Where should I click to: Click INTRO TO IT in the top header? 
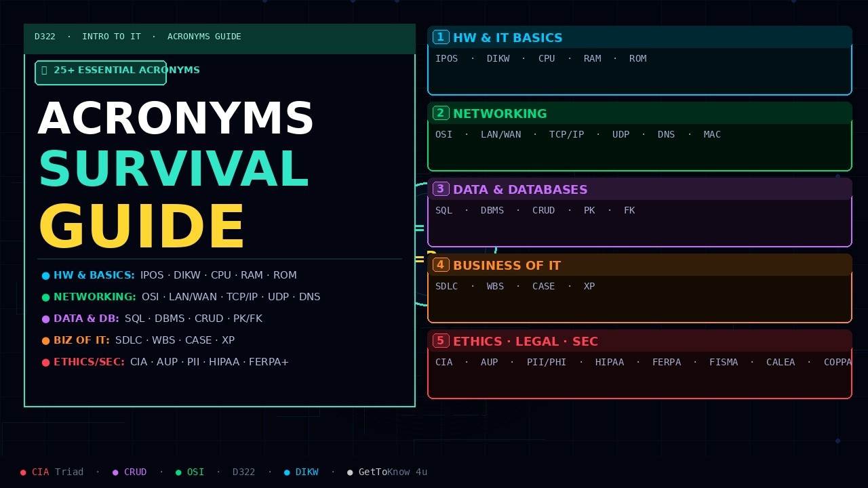pos(111,37)
